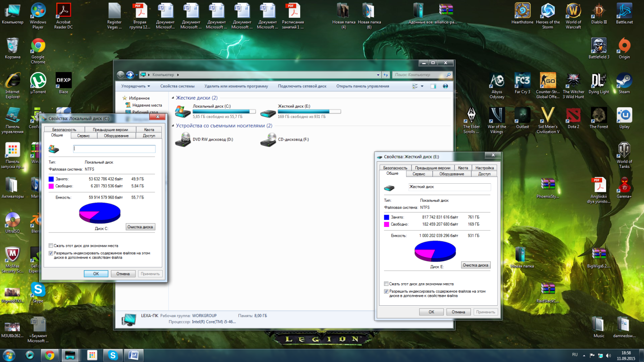The image size is (644, 362).
Task: Select the DVD RW drive (D:) icon
Action: [x=183, y=140]
